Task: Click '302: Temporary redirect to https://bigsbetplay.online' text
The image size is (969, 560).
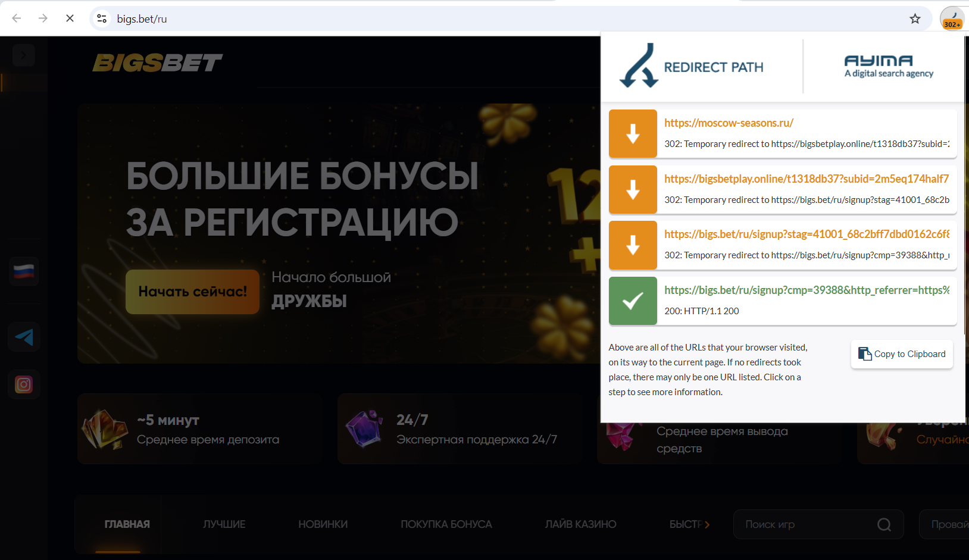Action: pos(807,144)
